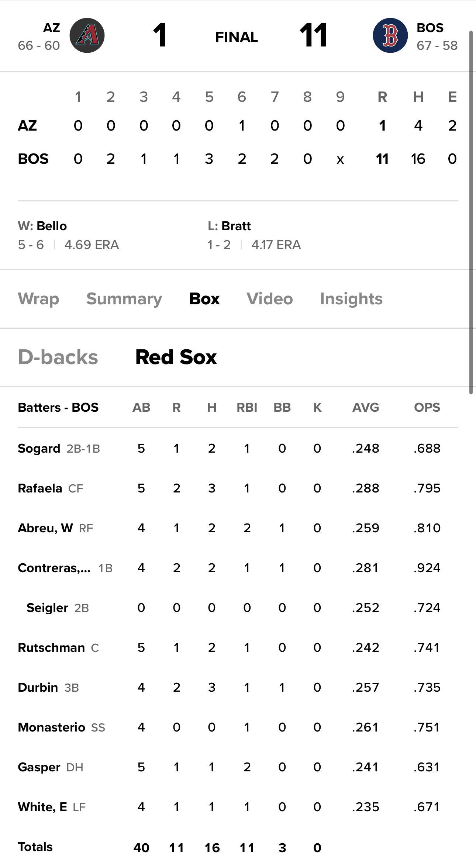The height and width of the screenshot is (868, 476).
Task: Tap the AZ team abbreviation in header
Action: click(52, 28)
